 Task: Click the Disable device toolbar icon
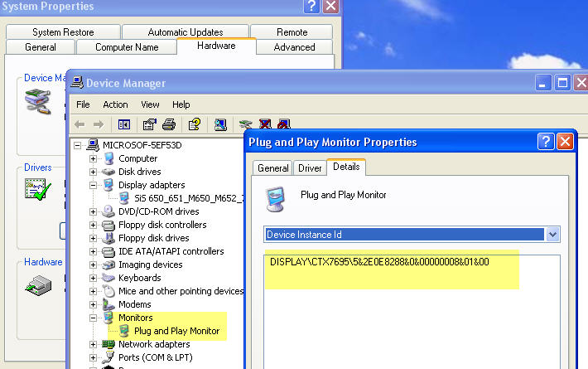point(284,124)
